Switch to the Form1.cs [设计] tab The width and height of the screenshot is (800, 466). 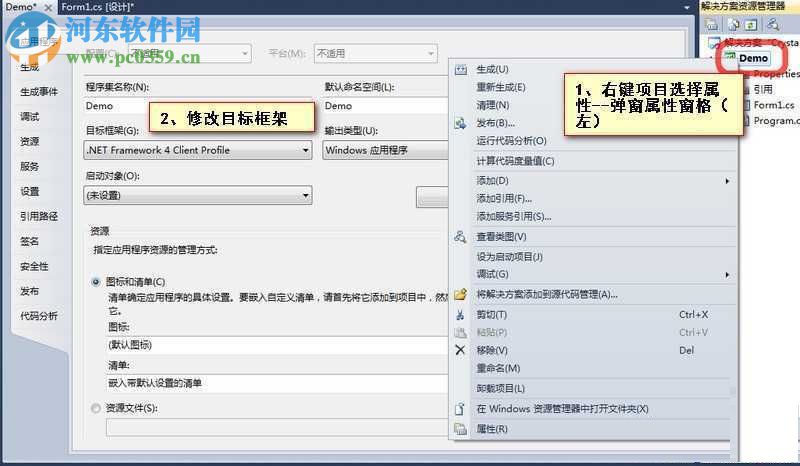pos(97,7)
